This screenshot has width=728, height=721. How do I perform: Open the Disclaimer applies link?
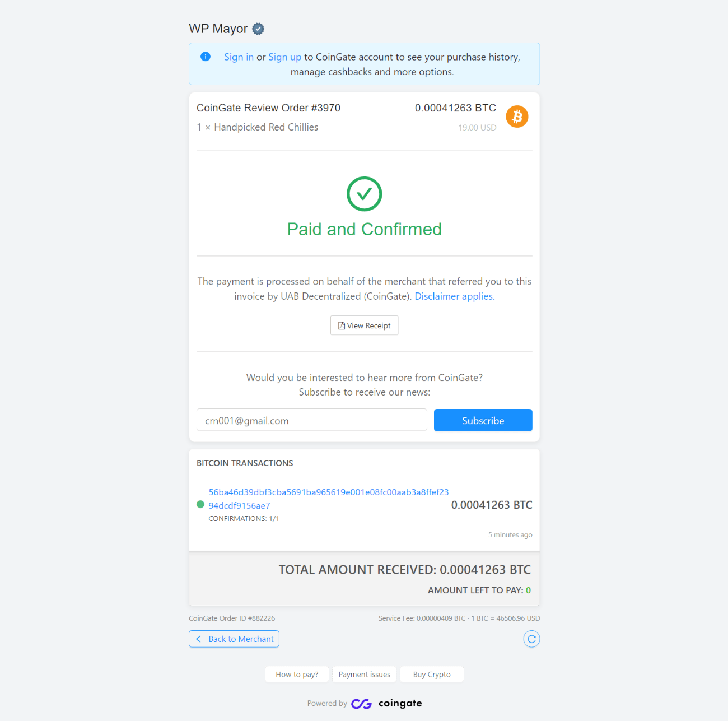(x=454, y=296)
